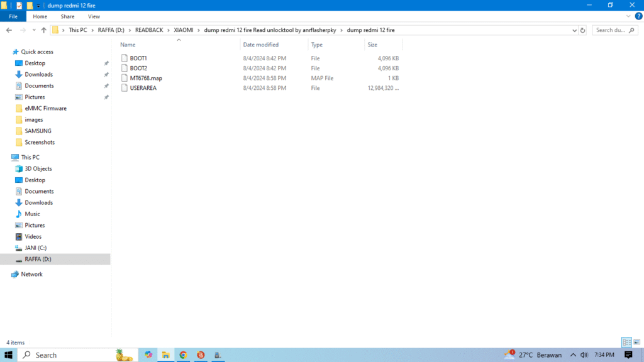
Task: Open pinned Desktop under Quick access
Action: pyautogui.click(x=35, y=63)
